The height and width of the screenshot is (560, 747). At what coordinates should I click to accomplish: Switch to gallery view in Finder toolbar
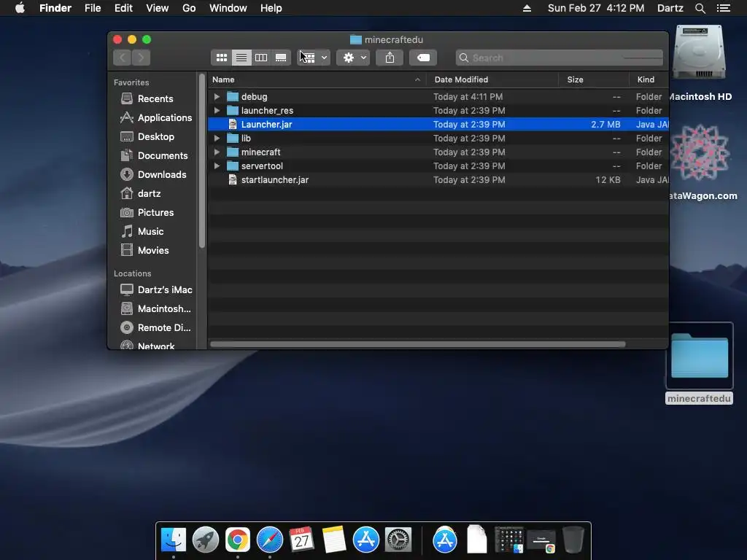[281, 58]
